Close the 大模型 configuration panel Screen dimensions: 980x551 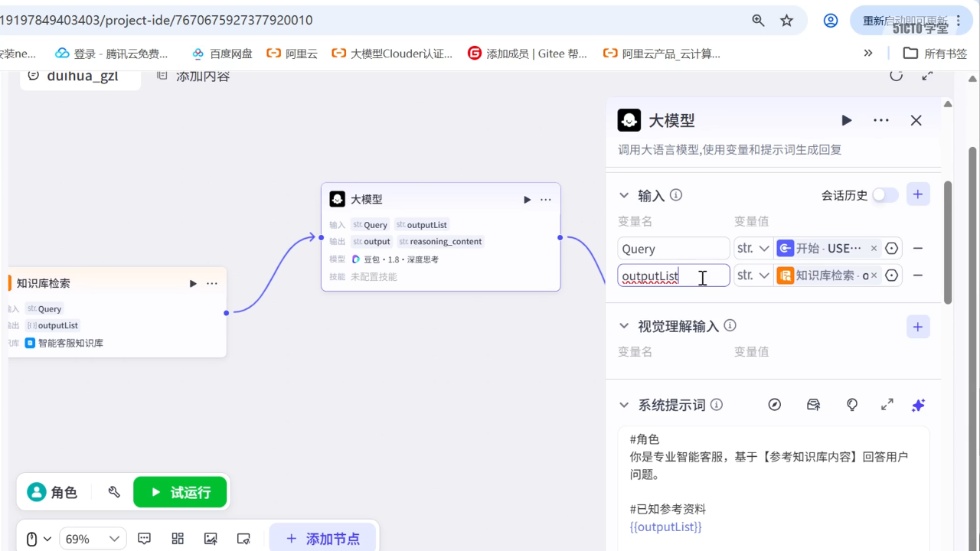[x=916, y=120]
